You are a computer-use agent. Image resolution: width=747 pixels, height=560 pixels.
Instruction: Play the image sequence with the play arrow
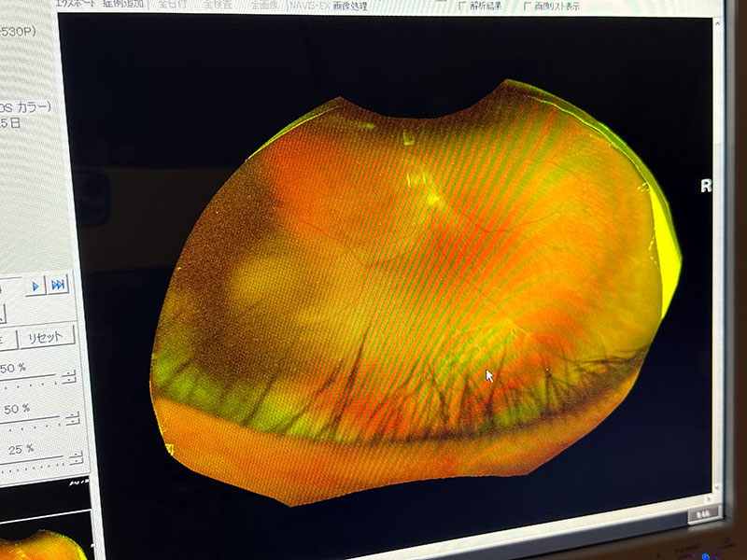(x=35, y=287)
